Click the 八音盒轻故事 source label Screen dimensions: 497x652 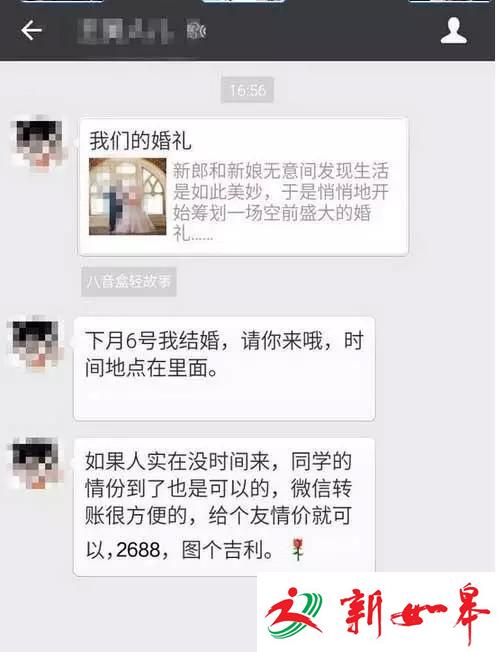pos(129,282)
